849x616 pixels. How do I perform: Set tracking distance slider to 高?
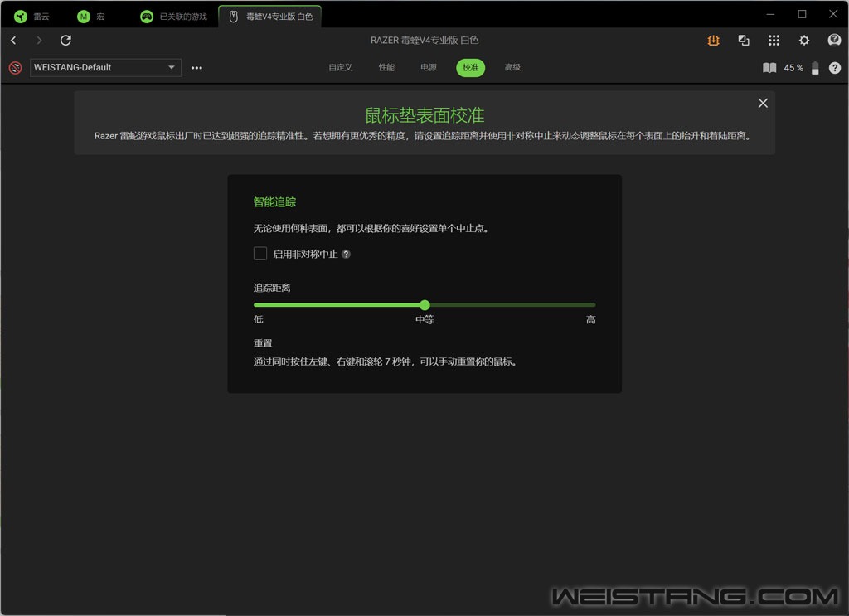coord(594,305)
